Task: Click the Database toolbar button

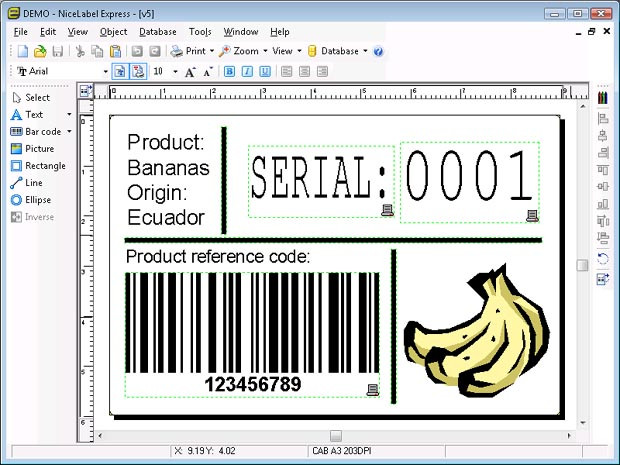Action: [333, 51]
